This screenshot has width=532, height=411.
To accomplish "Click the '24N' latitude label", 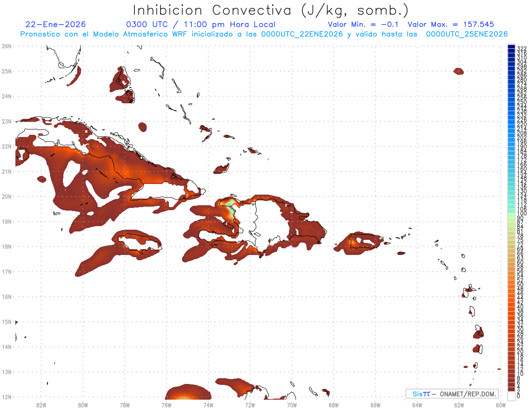I will pos(6,96).
